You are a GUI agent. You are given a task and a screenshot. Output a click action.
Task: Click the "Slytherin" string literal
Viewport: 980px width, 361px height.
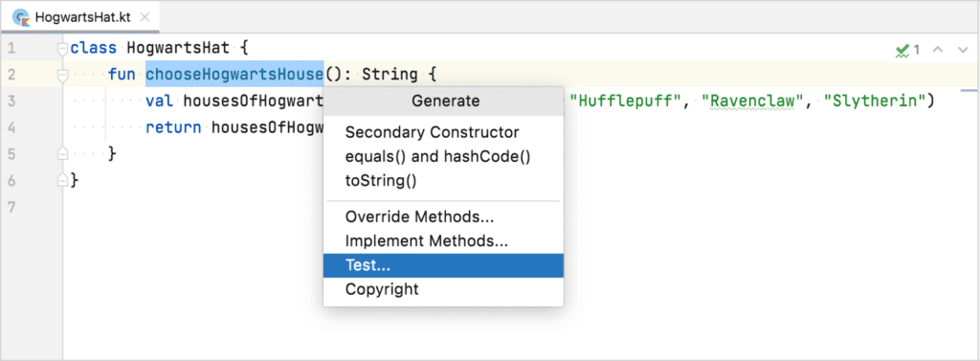pyautogui.click(x=874, y=101)
